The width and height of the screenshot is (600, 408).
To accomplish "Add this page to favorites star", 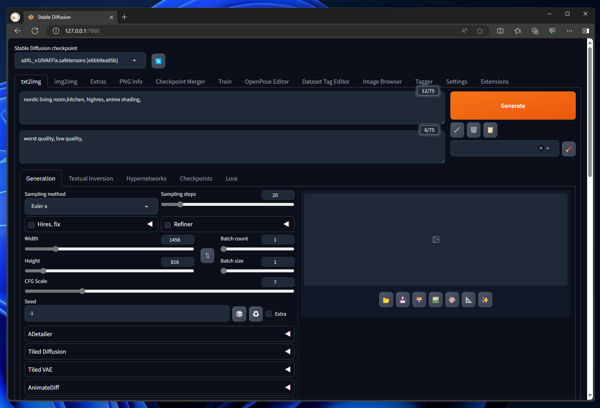I will [479, 31].
